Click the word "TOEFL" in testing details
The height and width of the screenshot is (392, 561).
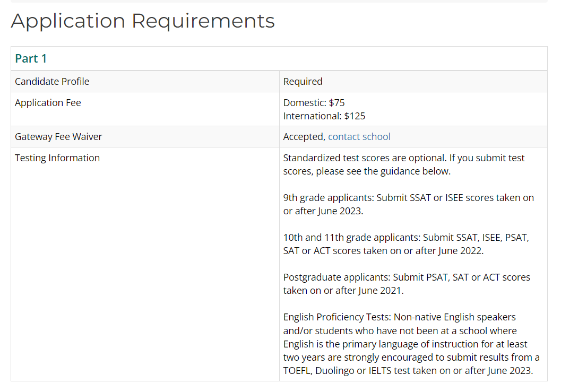pyautogui.click(x=297, y=371)
